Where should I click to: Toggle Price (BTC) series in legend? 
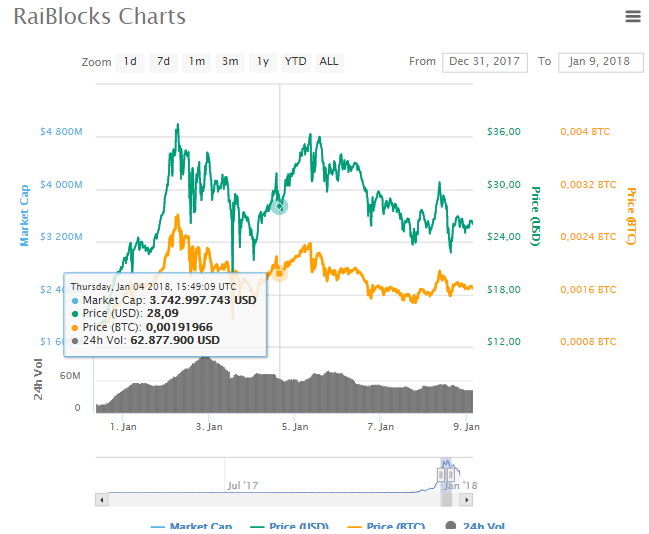coord(386,527)
